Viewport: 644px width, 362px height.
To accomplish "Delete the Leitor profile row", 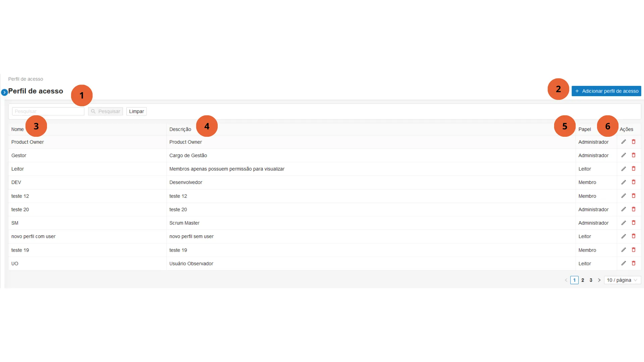I will pyautogui.click(x=634, y=169).
